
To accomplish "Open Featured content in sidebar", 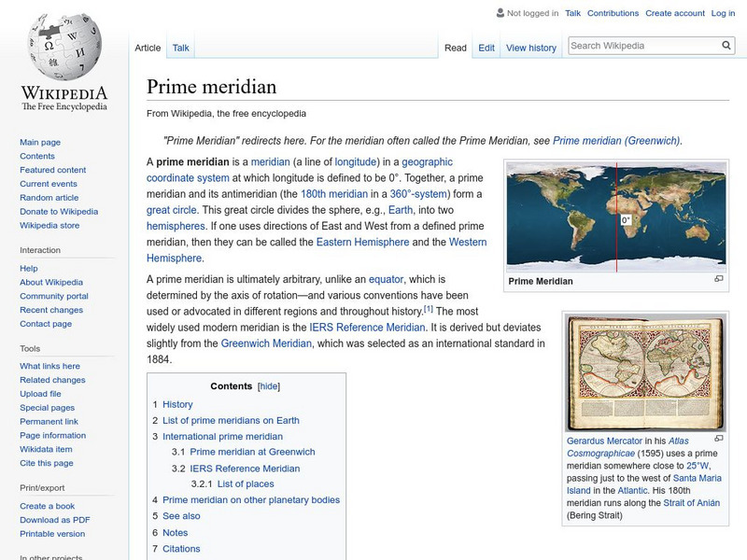I will (53, 170).
